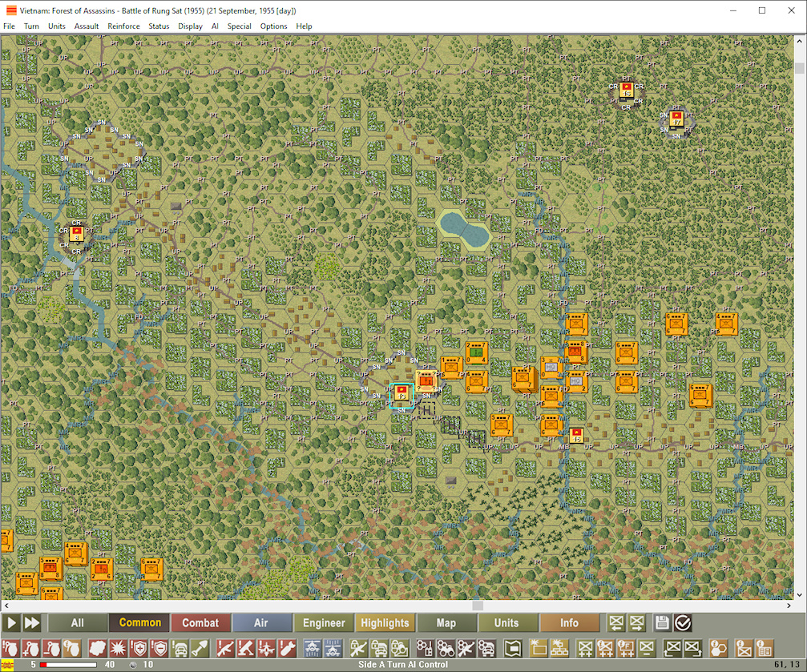Select the grenade assault icon with exclamation mark
Screen dimensions: 807x672
click(x=10, y=648)
